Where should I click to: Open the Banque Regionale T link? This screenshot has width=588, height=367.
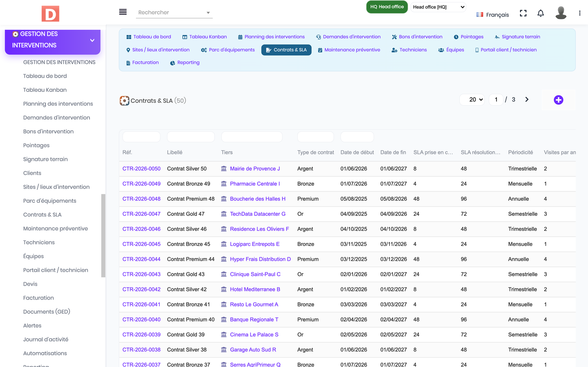pyautogui.click(x=254, y=319)
